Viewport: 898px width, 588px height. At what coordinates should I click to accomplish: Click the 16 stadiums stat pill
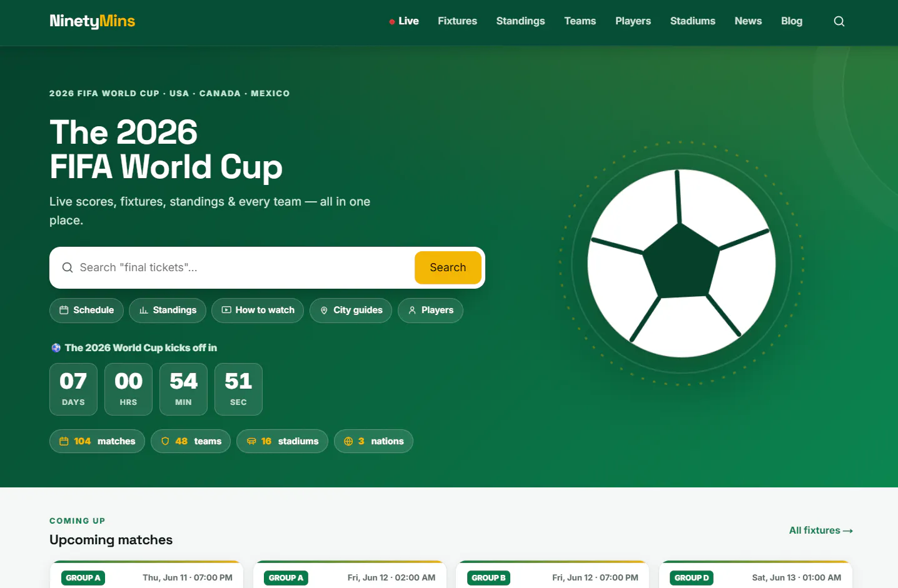tap(282, 441)
